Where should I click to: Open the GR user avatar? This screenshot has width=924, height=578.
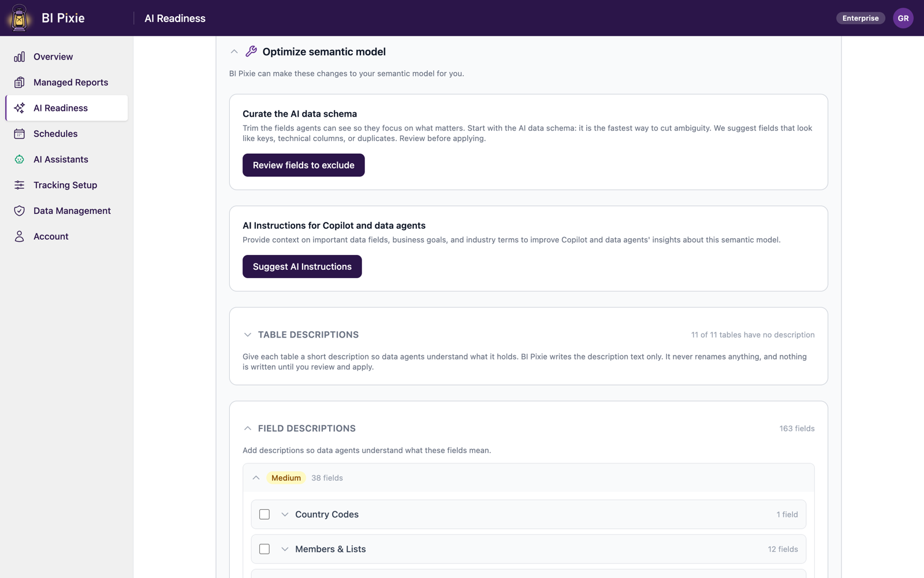click(x=903, y=18)
